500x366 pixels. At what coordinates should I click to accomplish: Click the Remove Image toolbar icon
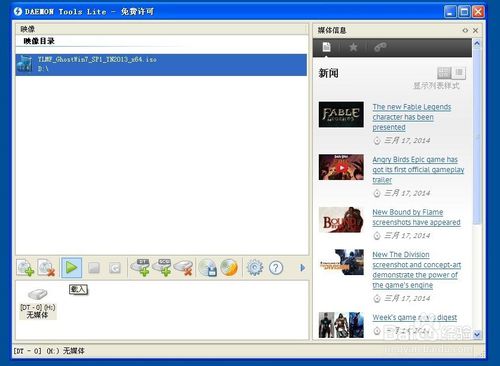click(x=46, y=268)
